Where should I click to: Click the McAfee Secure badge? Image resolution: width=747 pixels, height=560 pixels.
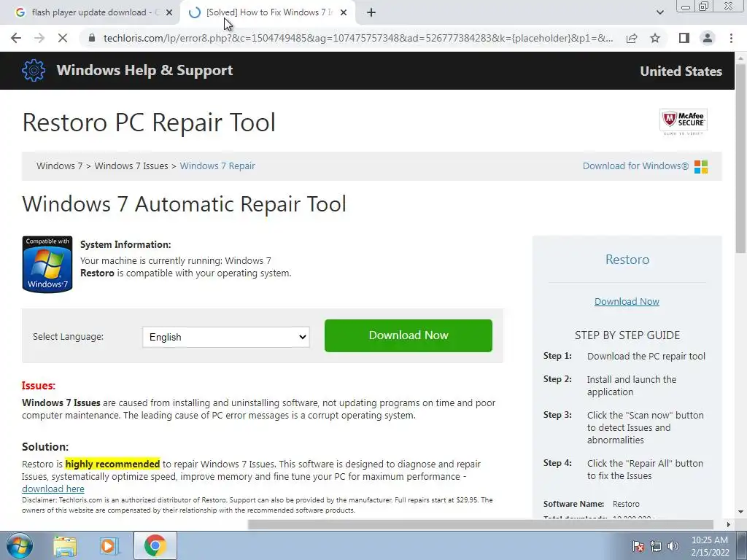tap(683, 122)
